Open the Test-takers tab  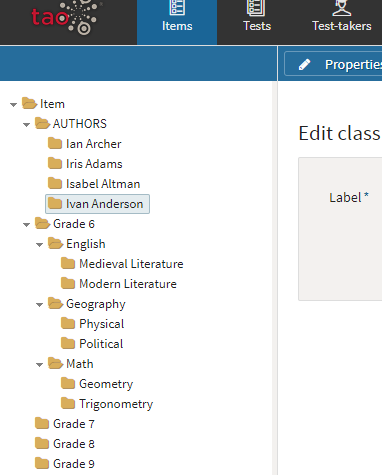342,22
